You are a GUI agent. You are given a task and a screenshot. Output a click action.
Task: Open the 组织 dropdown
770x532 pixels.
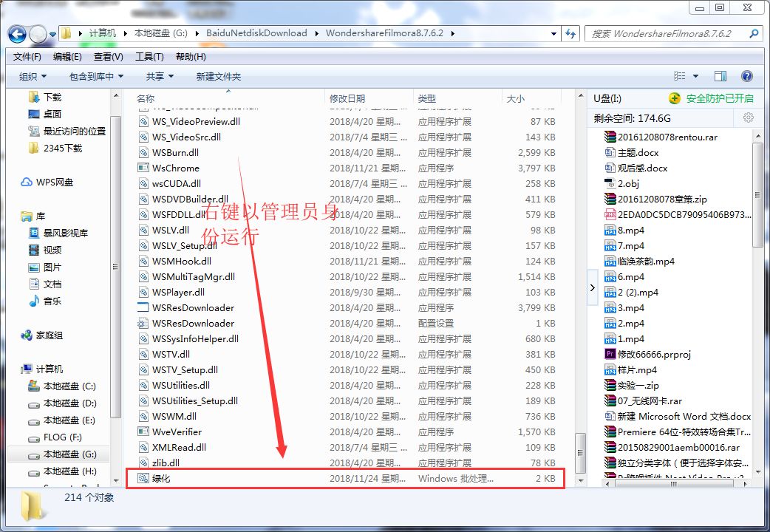[x=33, y=77]
